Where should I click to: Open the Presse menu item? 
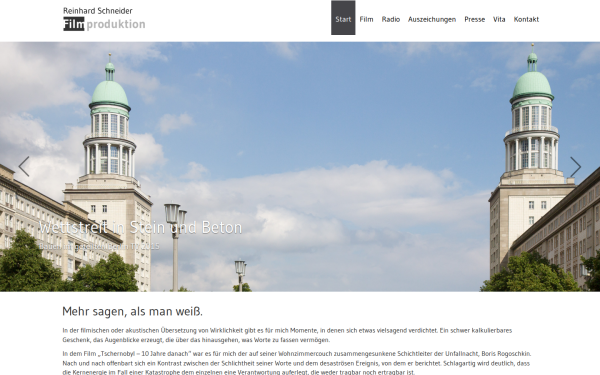474,19
